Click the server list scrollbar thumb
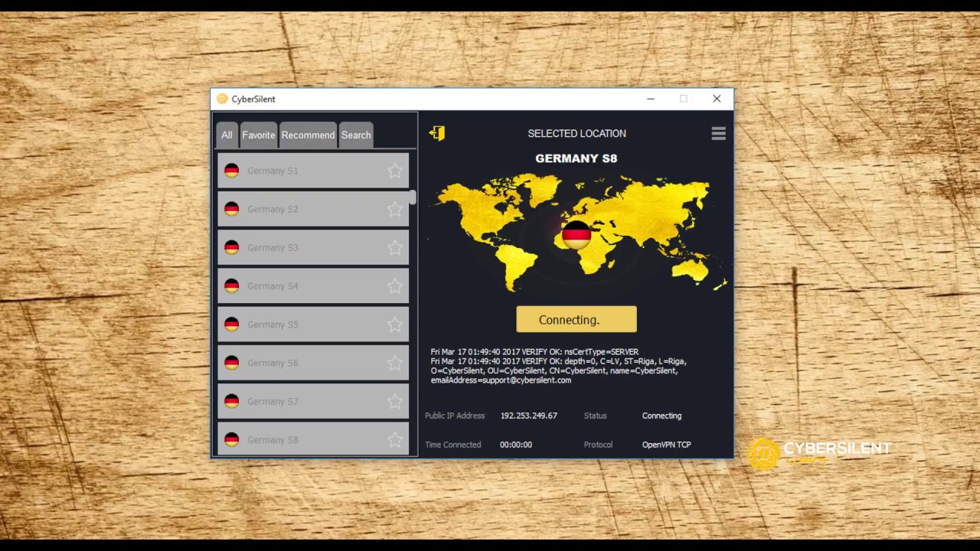Viewport: 980px width, 551px height. 413,197
